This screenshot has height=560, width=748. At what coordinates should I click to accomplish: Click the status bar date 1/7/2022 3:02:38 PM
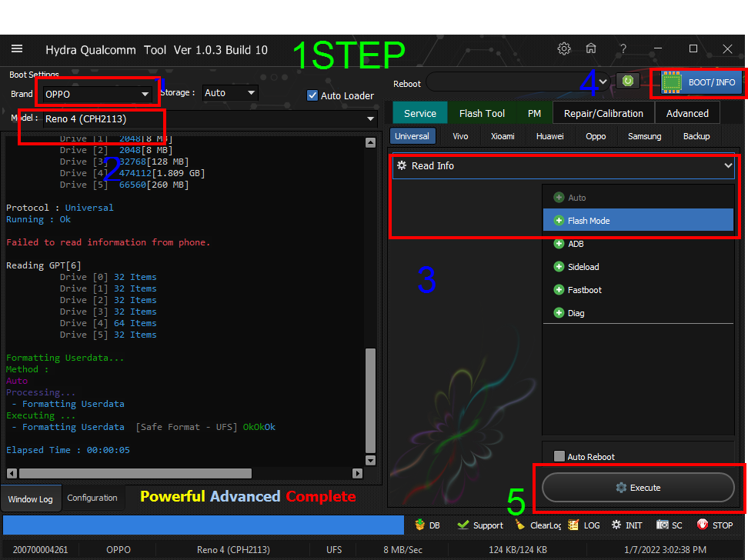[x=665, y=549]
